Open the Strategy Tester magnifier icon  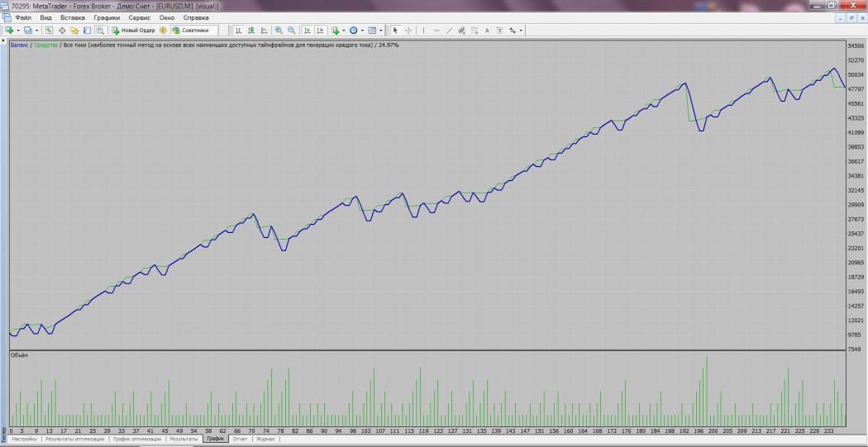100,30
